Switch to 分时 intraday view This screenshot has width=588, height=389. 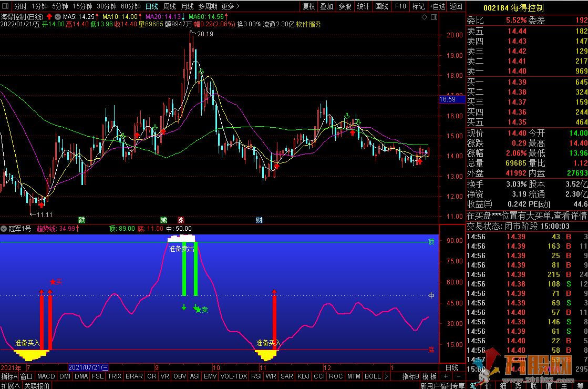pos(20,6)
